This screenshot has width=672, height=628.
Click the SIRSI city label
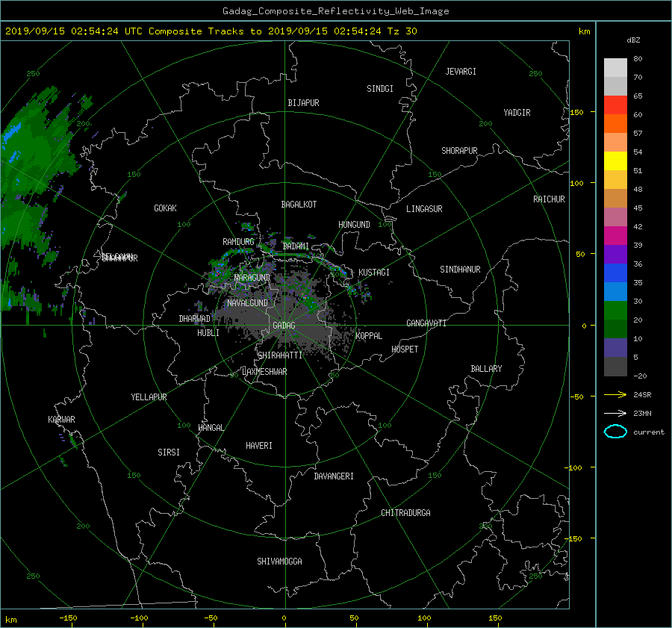coord(169,453)
